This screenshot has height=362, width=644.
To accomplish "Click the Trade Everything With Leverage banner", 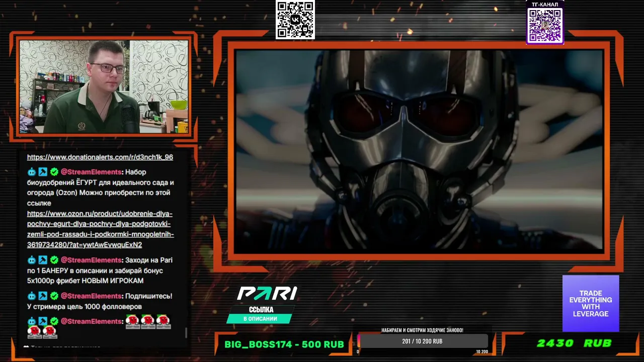I will pos(591,303).
